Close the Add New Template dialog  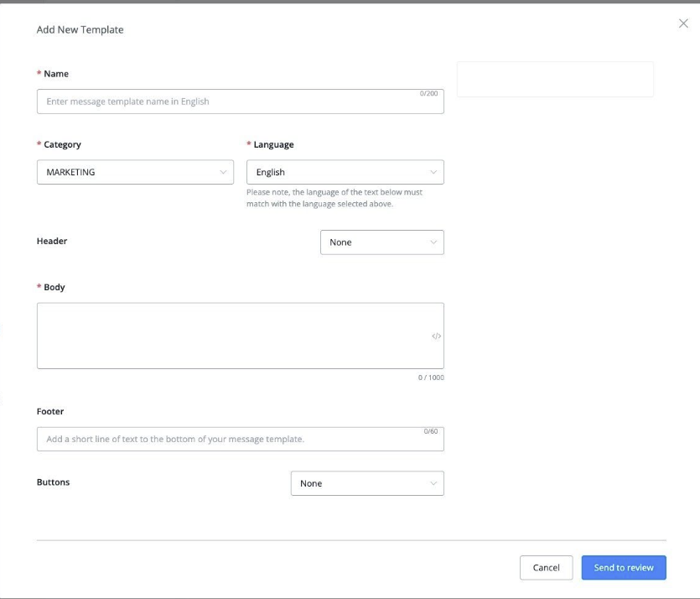(683, 23)
